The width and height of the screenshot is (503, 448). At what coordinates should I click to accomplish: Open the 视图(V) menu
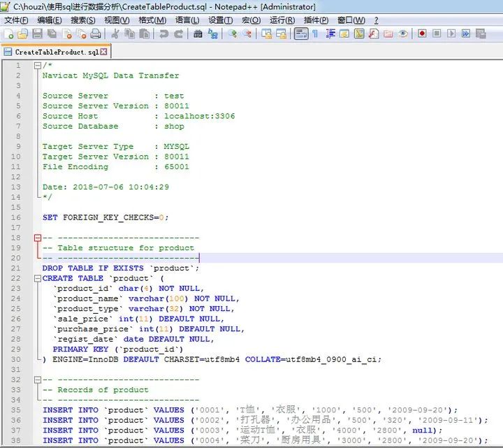click(117, 20)
